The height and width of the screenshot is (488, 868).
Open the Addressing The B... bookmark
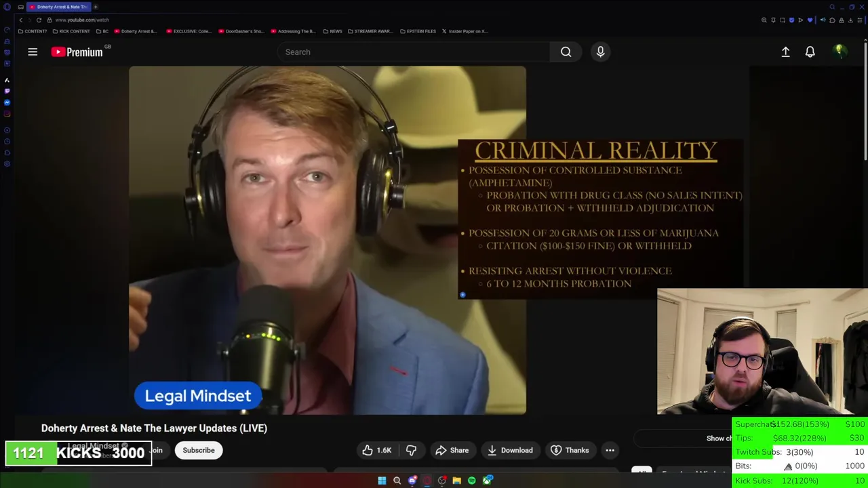coord(294,31)
